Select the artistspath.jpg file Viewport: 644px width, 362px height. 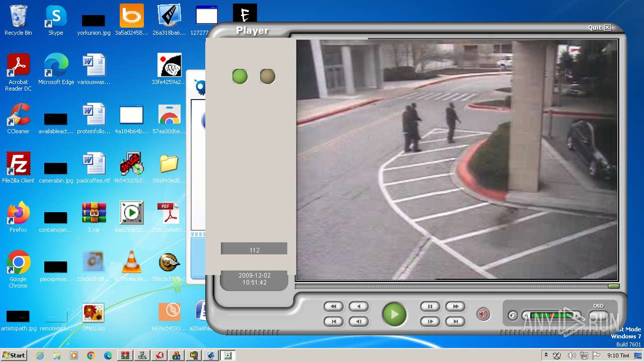pos(18,320)
